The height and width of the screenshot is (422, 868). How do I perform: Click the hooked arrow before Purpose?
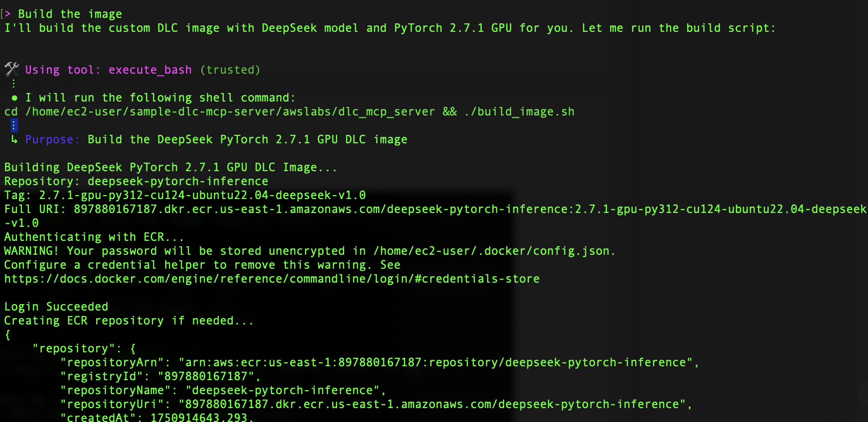(14, 140)
